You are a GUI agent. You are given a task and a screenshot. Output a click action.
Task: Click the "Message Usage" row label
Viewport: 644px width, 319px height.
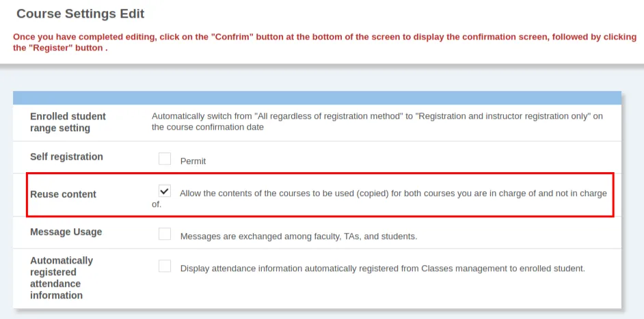tap(66, 232)
